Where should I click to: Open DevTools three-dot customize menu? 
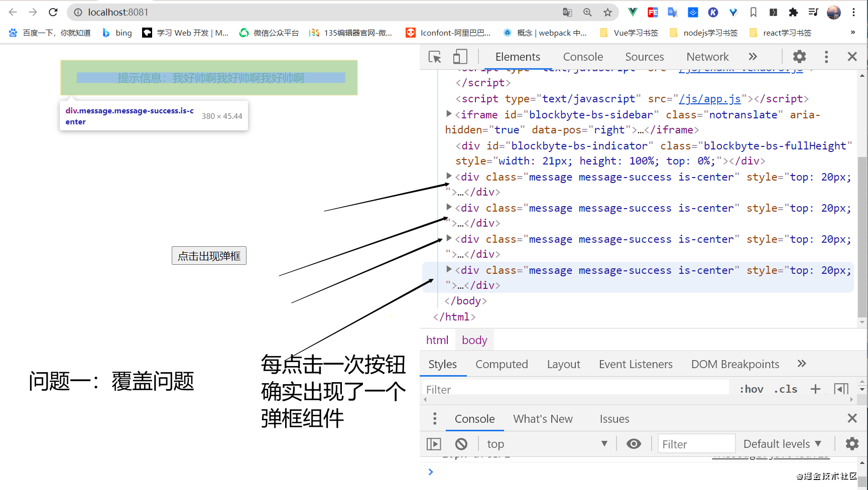(826, 57)
